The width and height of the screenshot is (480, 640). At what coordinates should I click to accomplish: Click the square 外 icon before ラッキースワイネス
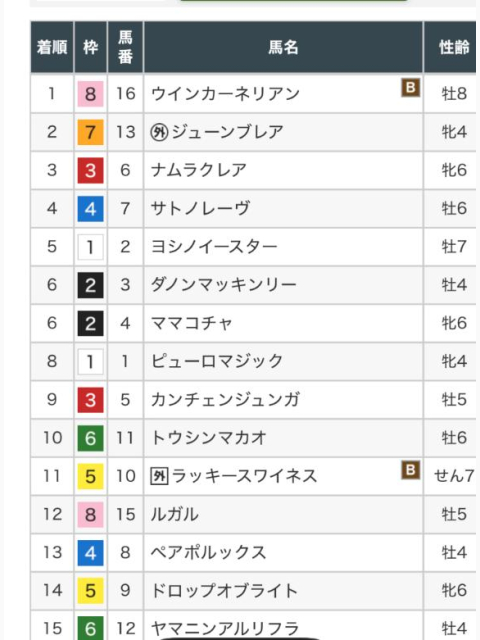coord(159,476)
